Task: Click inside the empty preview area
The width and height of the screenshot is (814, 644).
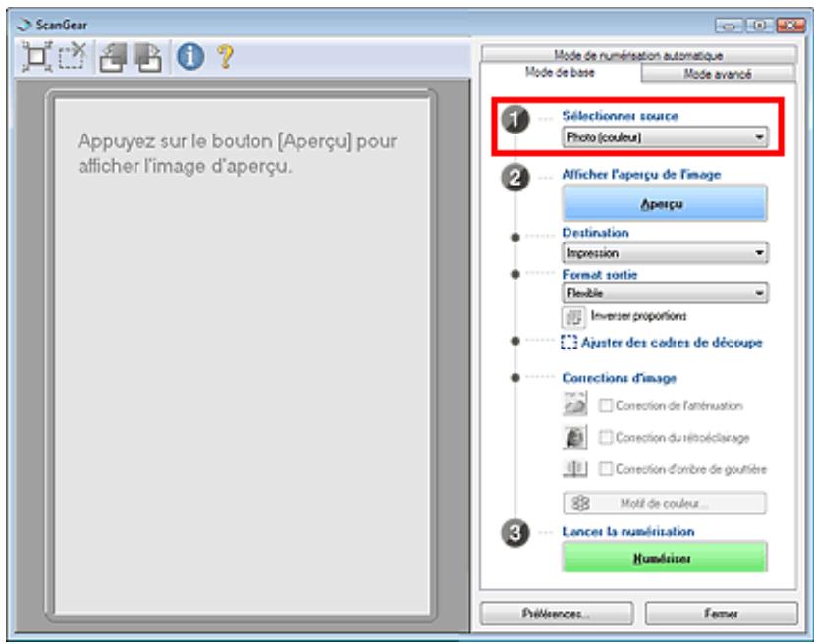Action: pos(242,355)
